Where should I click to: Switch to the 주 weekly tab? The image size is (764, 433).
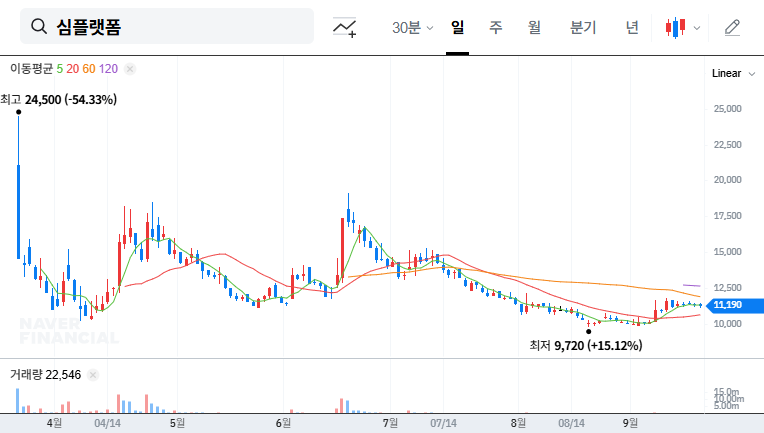coord(496,27)
